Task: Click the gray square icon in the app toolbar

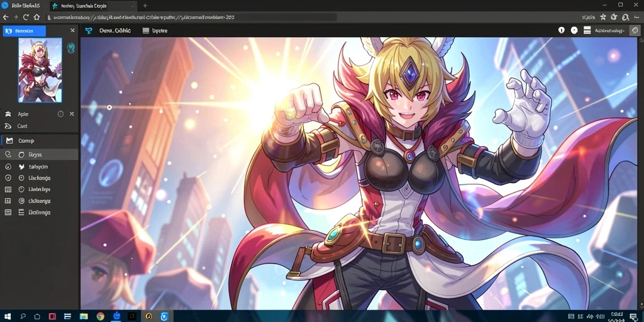Action: pyautogui.click(x=145, y=30)
